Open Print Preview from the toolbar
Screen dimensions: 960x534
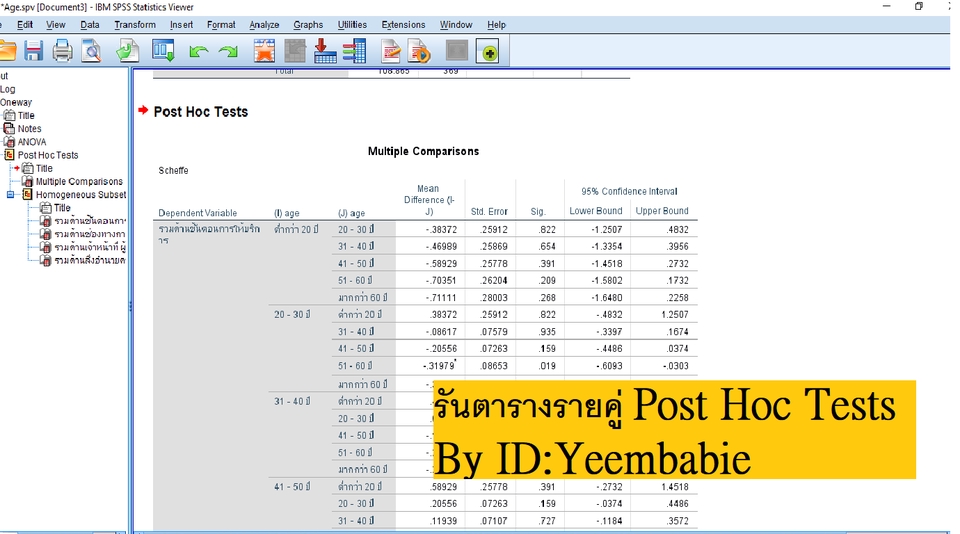pos(91,51)
